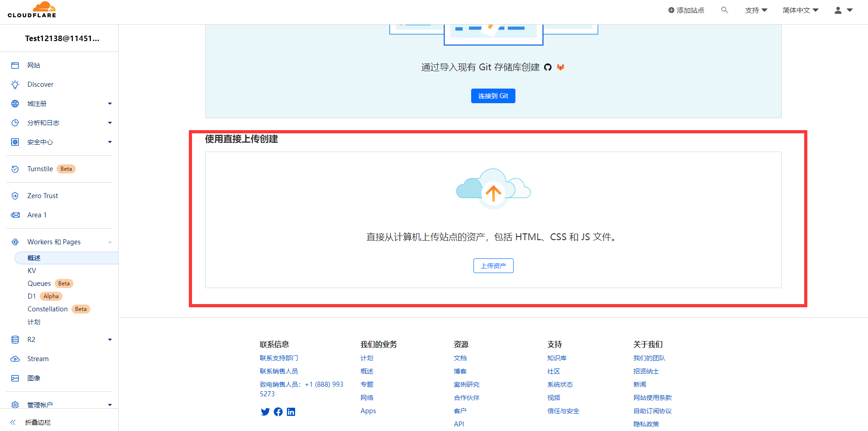
Task: Click the Facebook icon in footer
Action: pyautogui.click(x=278, y=412)
